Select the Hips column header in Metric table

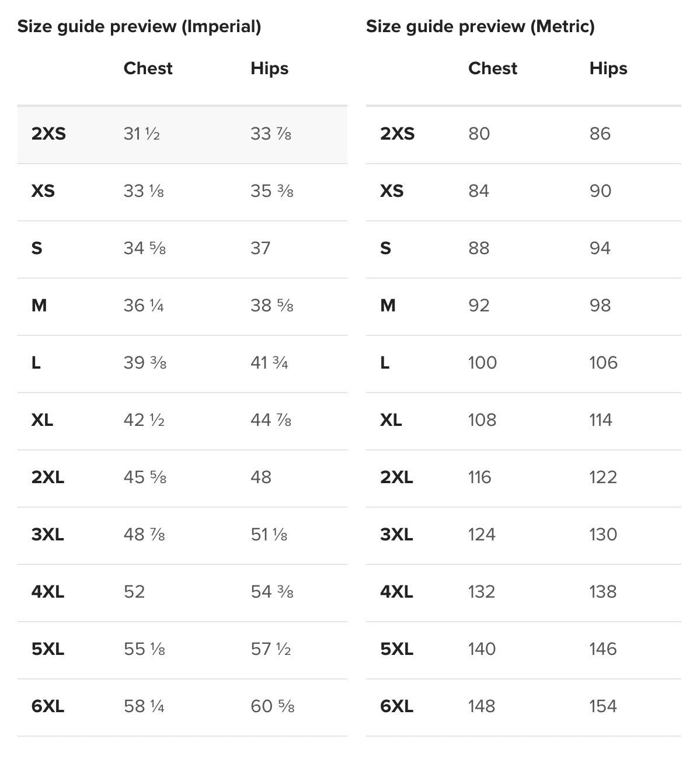(x=608, y=68)
